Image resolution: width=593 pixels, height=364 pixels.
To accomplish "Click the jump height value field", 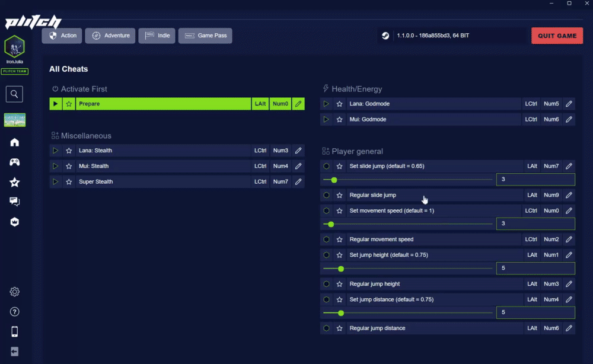I will (535, 268).
